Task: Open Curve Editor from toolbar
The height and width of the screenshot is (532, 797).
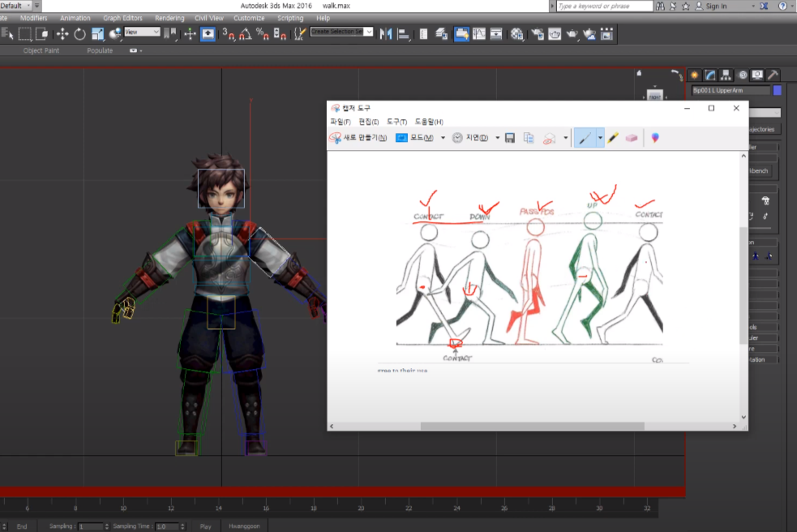Action: (479, 34)
